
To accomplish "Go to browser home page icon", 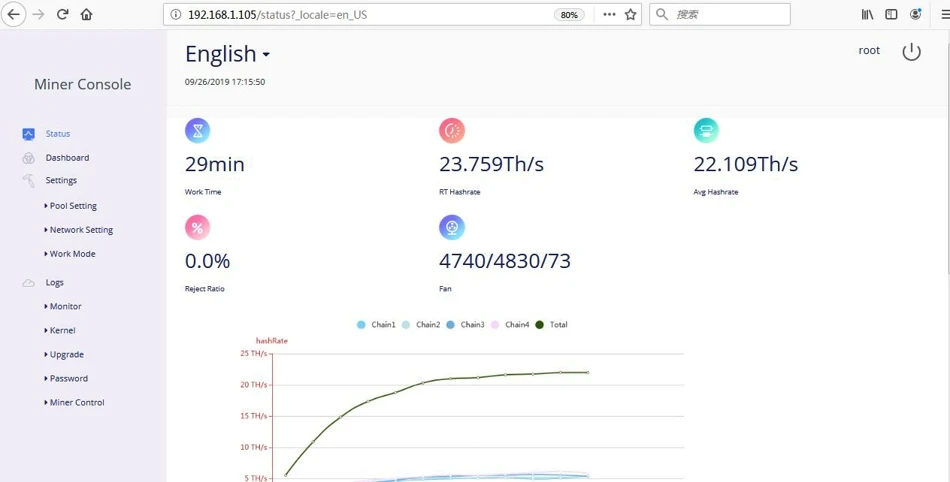I will pos(87,15).
